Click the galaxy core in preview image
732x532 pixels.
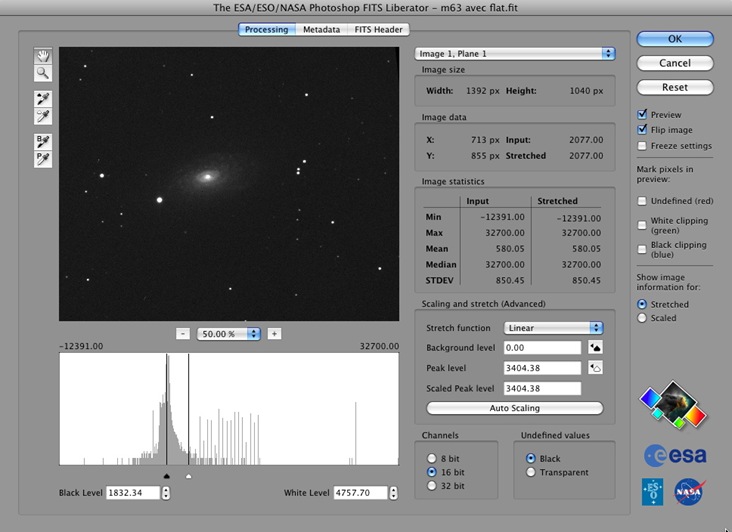[207, 176]
